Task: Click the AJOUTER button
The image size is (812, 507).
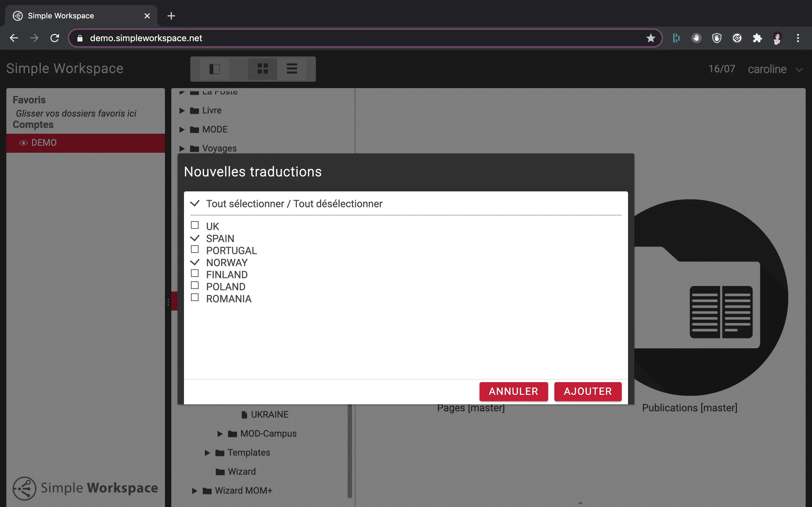Action: click(587, 391)
